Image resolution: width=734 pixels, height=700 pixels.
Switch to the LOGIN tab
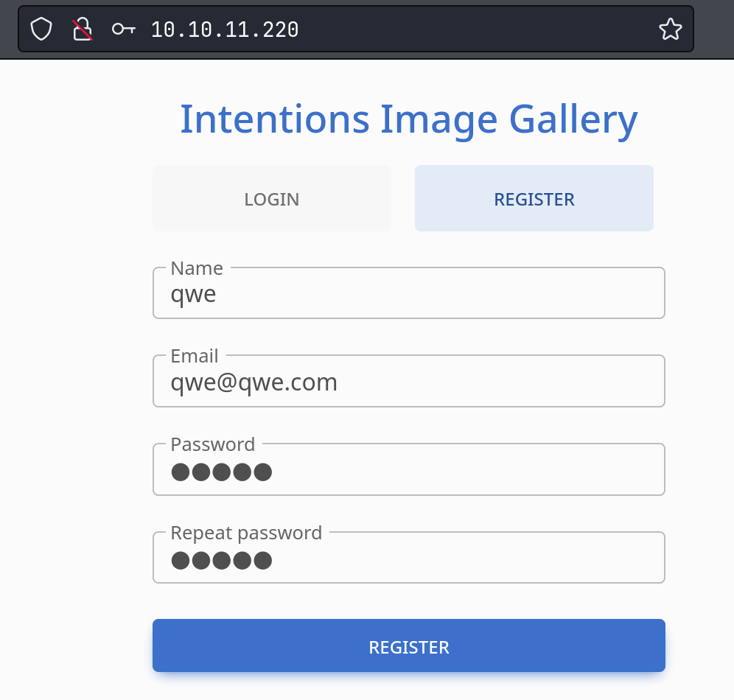[272, 198]
